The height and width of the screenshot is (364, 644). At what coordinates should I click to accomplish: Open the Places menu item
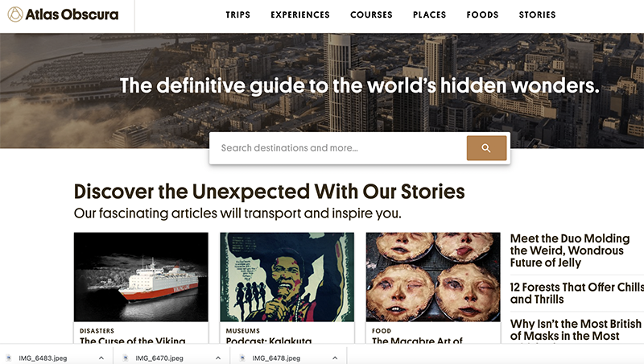[x=429, y=14]
